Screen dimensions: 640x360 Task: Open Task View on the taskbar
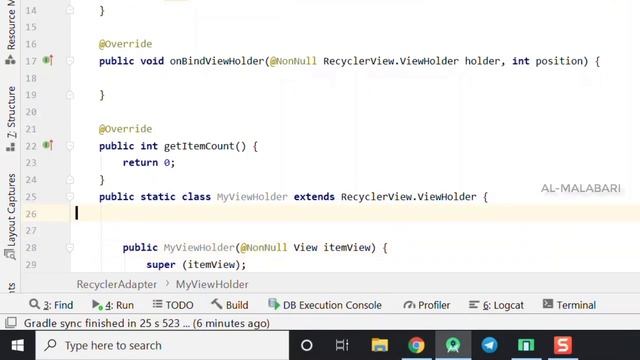(x=342, y=345)
